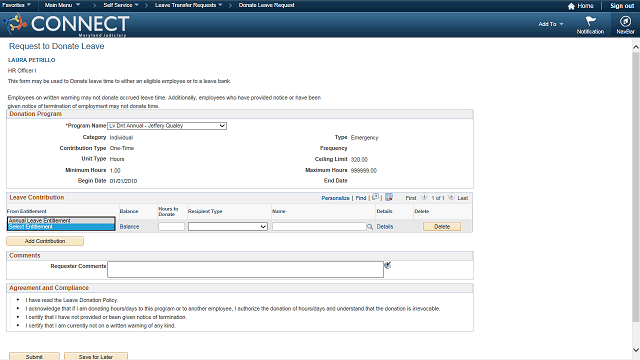Click the Request to Donate Leave heading
This screenshot has width=640, height=360.
pyautogui.click(x=57, y=46)
